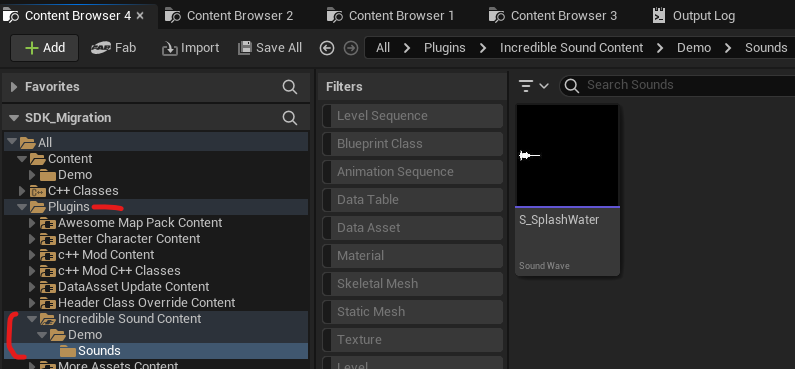Open breadcrumb chevron after 'All'
The height and width of the screenshot is (369, 795).
(x=407, y=48)
